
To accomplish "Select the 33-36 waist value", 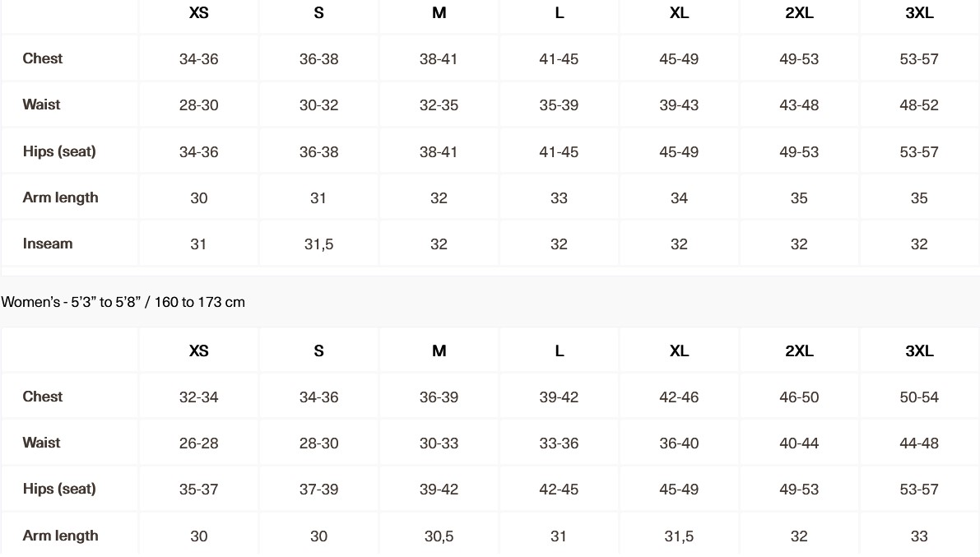I will click(x=559, y=443).
